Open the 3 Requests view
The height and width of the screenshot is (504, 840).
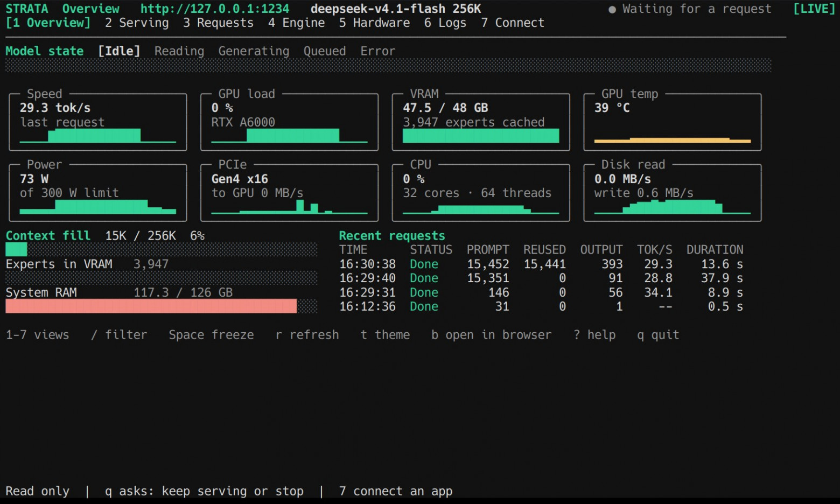pyautogui.click(x=218, y=23)
